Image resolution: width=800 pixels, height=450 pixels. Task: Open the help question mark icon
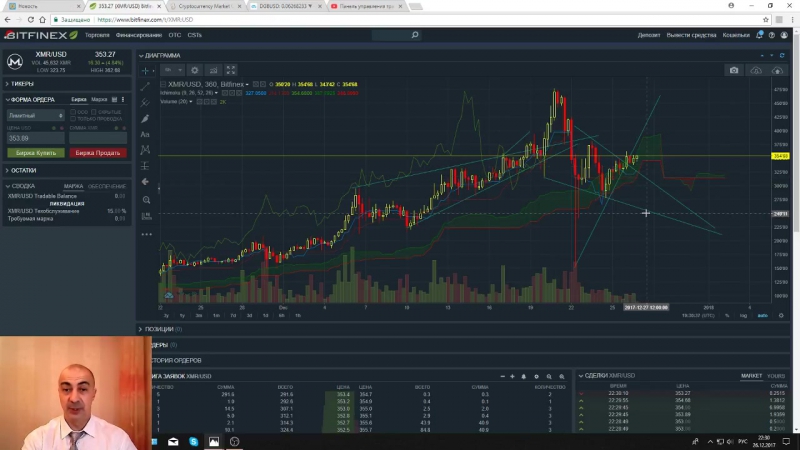[772, 35]
